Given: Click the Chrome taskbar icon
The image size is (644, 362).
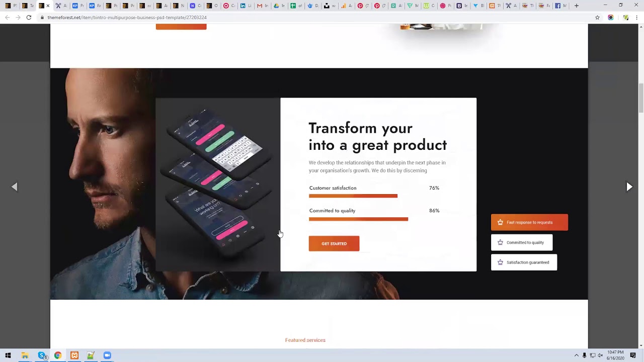Looking at the screenshot, I should pyautogui.click(x=58, y=355).
